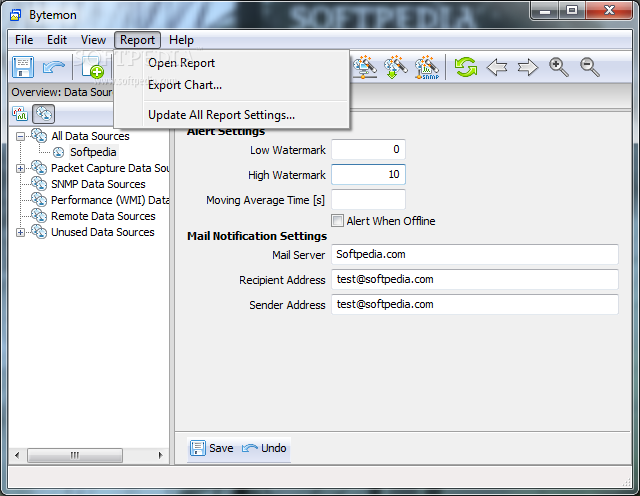Image resolution: width=640 pixels, height=496 pixels.
Task: Click the Undo arrow toolbar icon
Action: pyautogui.click(x=53, y=67)
